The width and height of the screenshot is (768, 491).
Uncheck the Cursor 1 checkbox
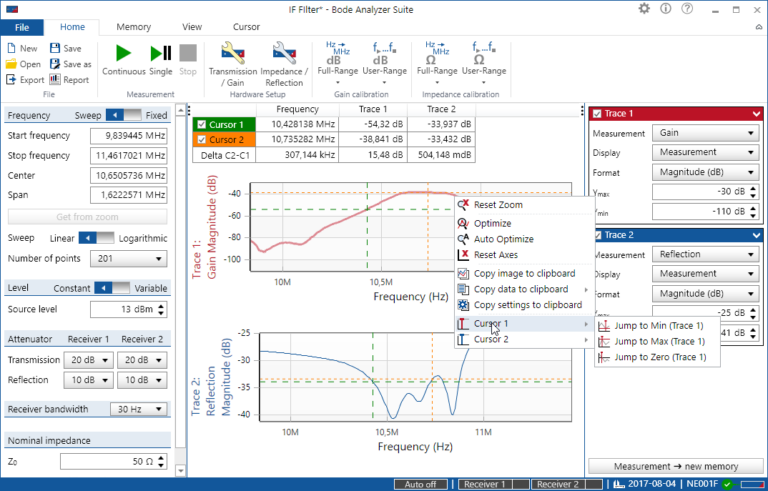(201, 124)
